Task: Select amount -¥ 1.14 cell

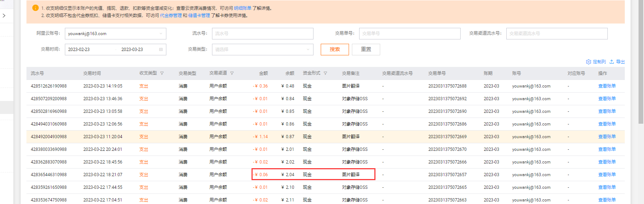Action: click(260, 137)
